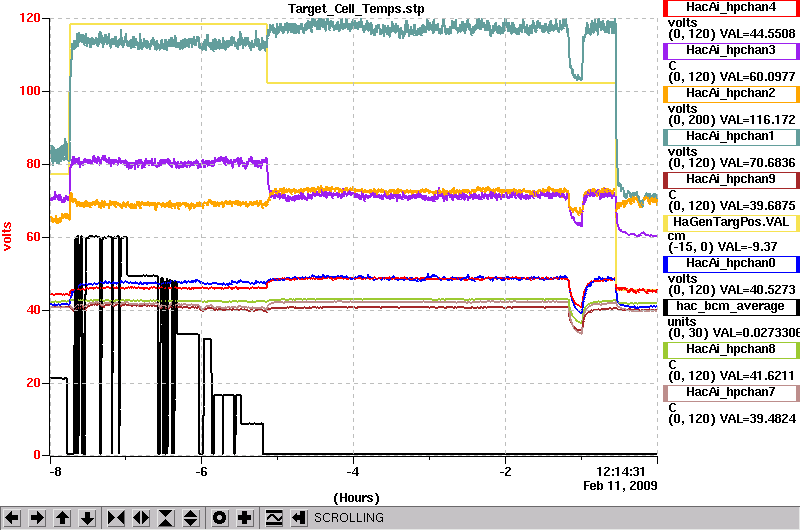800x530 pixels.
Task: Click the -4 x-axis tick label
Action: [x=353, y=472]
